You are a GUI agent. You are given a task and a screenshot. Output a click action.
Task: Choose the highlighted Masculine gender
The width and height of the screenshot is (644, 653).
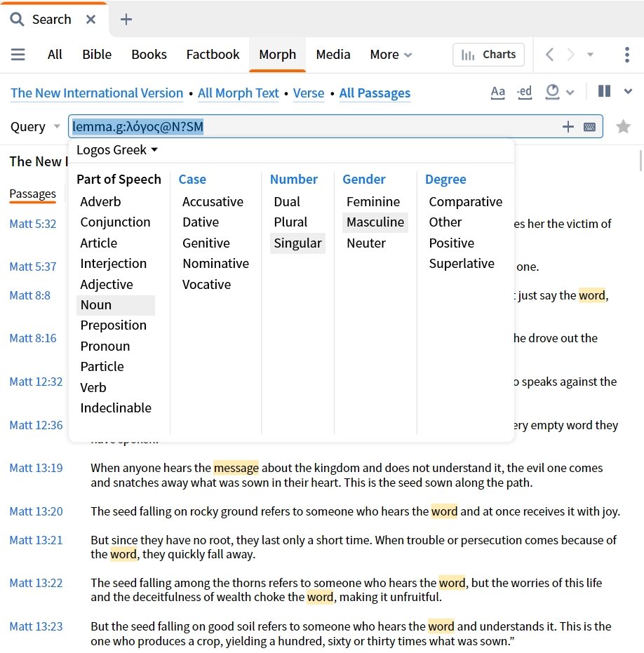375,222
